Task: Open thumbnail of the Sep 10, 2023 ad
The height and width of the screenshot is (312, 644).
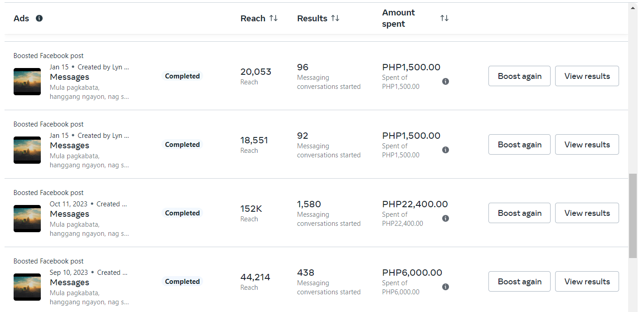Action: [x=27, y=287]
